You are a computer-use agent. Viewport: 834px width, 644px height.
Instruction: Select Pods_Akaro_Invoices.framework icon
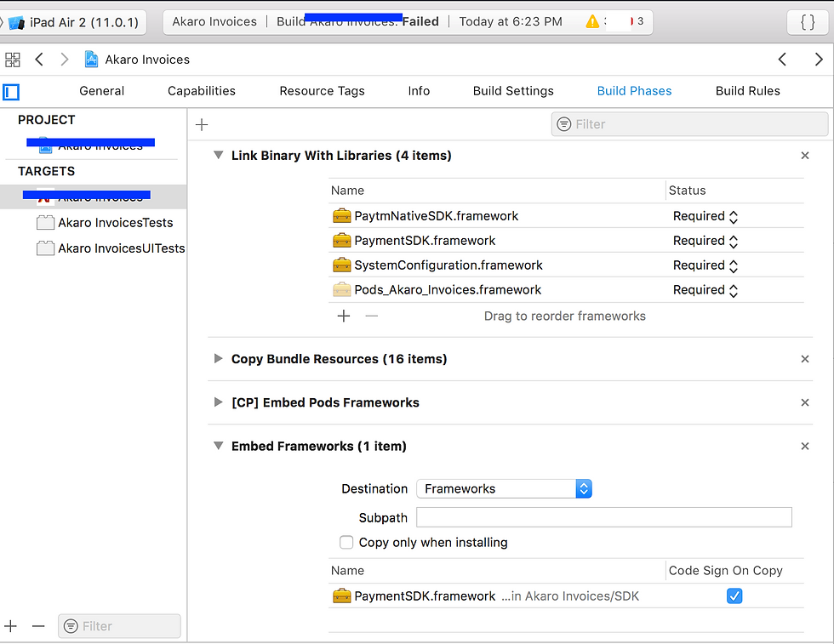[x=341, y=290]
